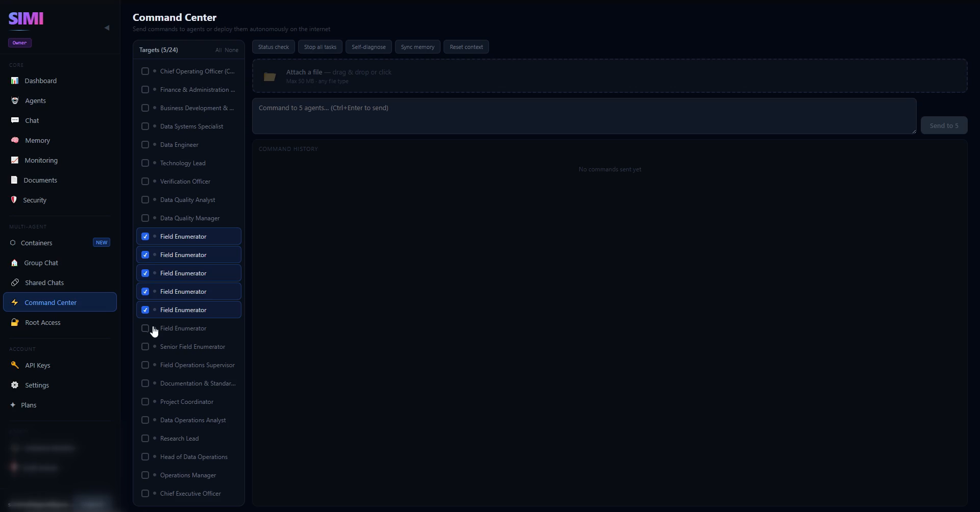
Task: Navigate to the Shared Chats label
Action: [x=44, y=283]
